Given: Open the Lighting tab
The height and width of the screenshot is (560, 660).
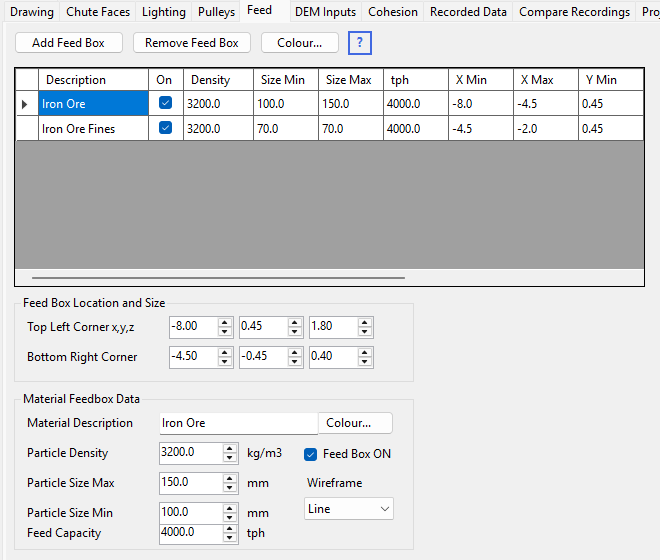Looking at the screenshot, I should 163,12.
